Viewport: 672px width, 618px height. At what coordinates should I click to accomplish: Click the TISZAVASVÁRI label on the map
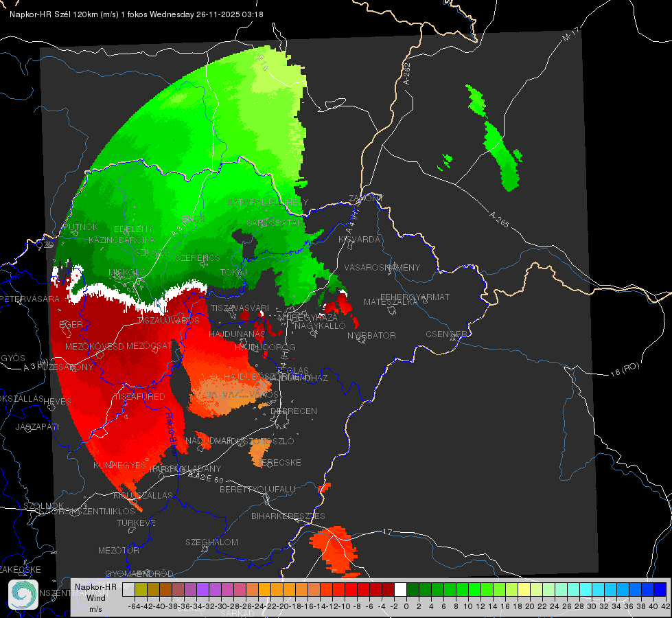[x=240, y=308]
